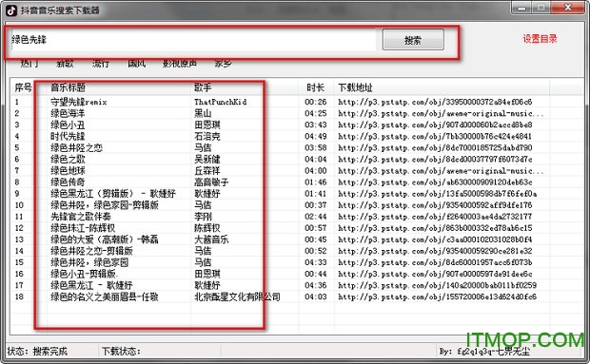This screenshot has height=364, width=590.
Task: Select 绿色井陉之恋 in row 5
Action: coord(76,147)
